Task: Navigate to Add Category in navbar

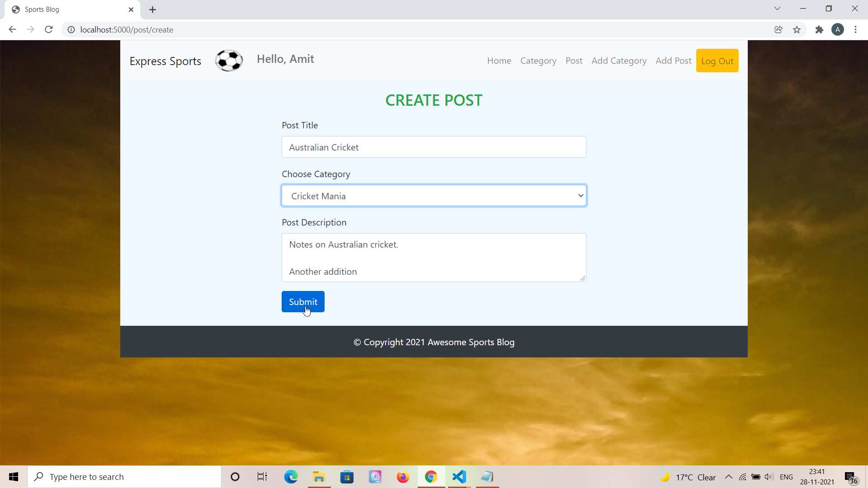Action: 619,61
